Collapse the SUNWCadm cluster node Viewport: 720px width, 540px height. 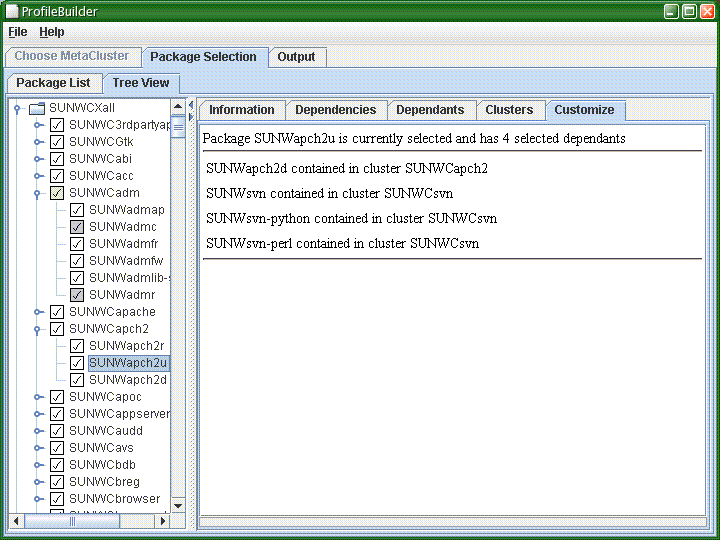click(37, 194)
